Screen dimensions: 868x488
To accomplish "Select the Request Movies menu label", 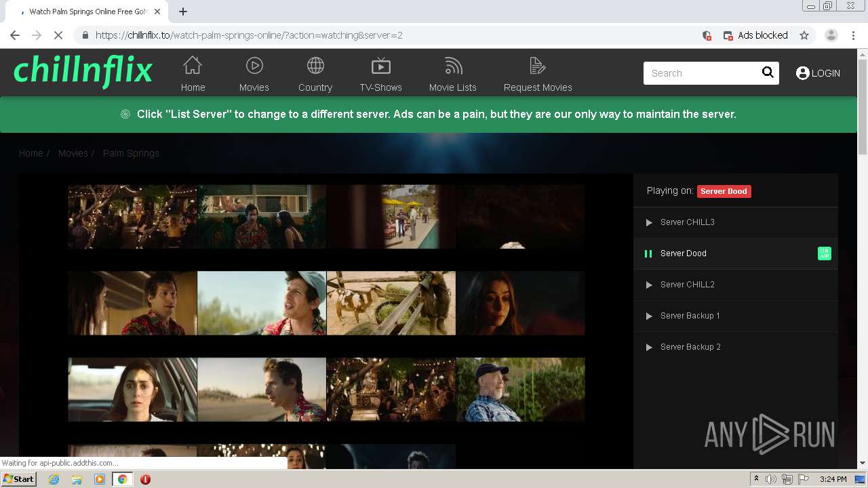I will tap(538, 87).
